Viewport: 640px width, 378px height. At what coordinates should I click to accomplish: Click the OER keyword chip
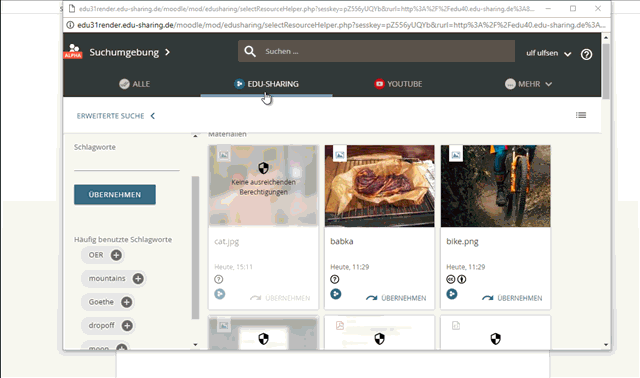click(x=102, y=255)
